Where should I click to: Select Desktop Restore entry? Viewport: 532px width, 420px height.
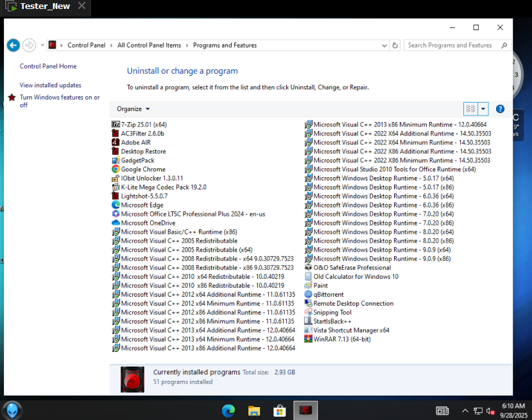click(x=139, y=152)
